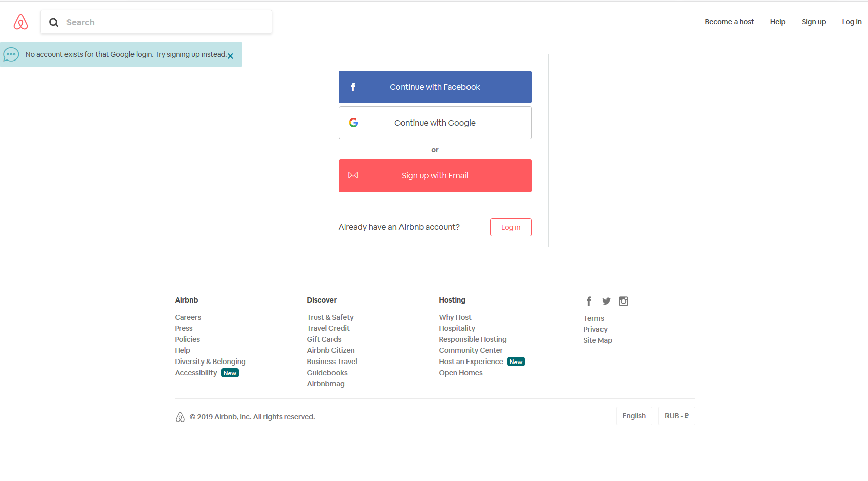Open the English language selector

(x=634, y=416)
